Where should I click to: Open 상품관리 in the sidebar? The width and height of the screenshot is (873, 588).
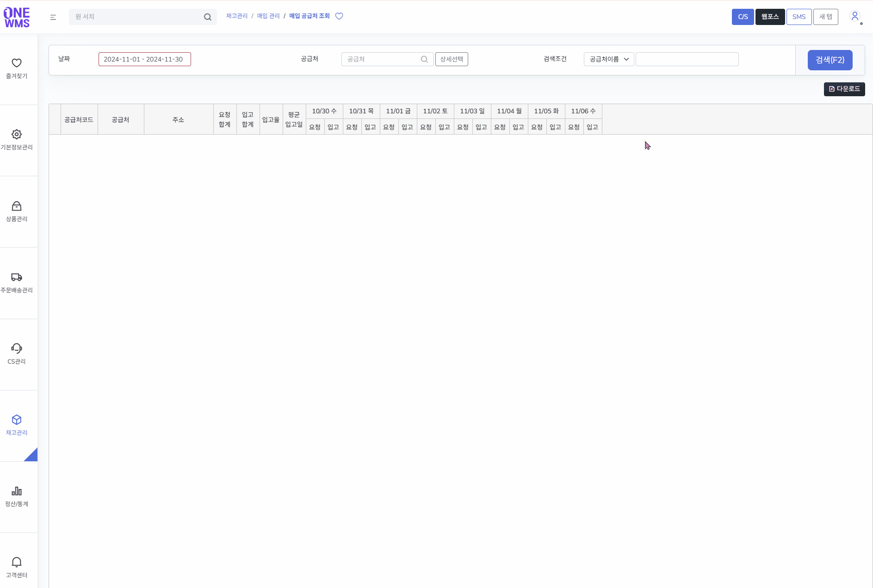pos(17,211)
